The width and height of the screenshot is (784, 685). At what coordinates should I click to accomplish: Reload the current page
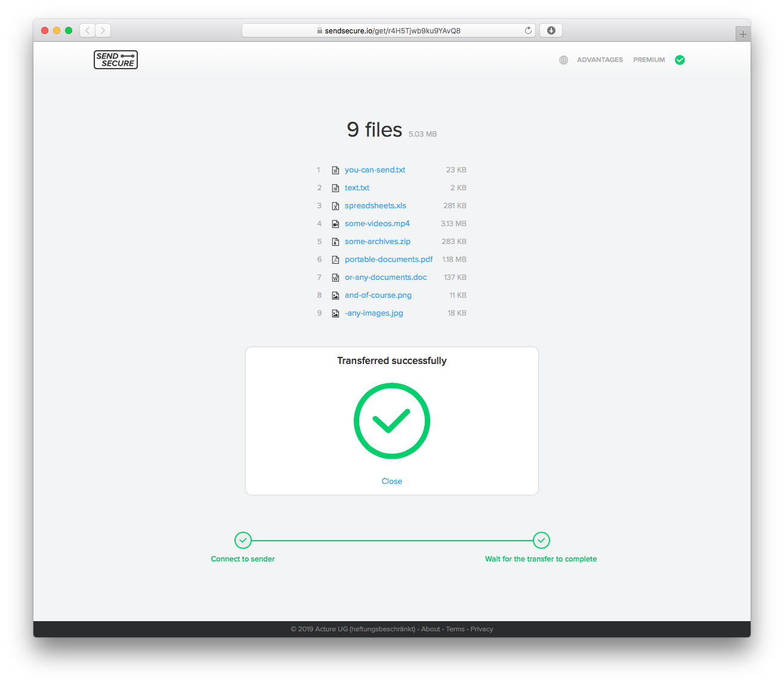tap(527, 30)
